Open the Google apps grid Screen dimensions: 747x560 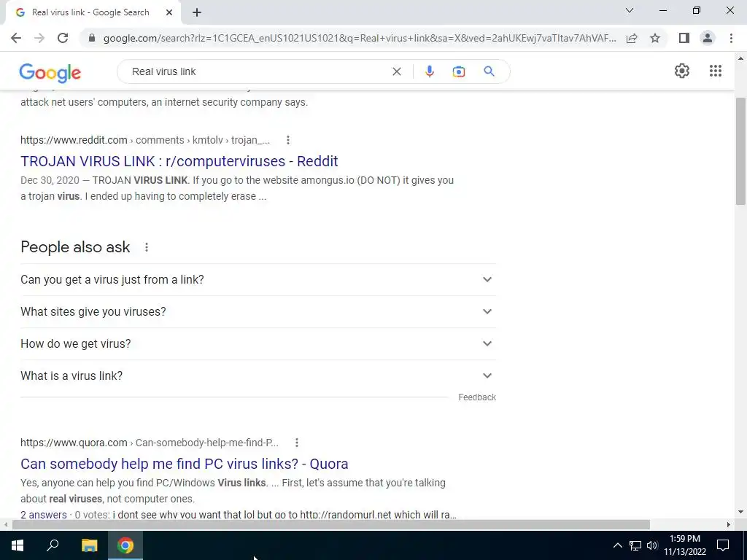point(715,71)
